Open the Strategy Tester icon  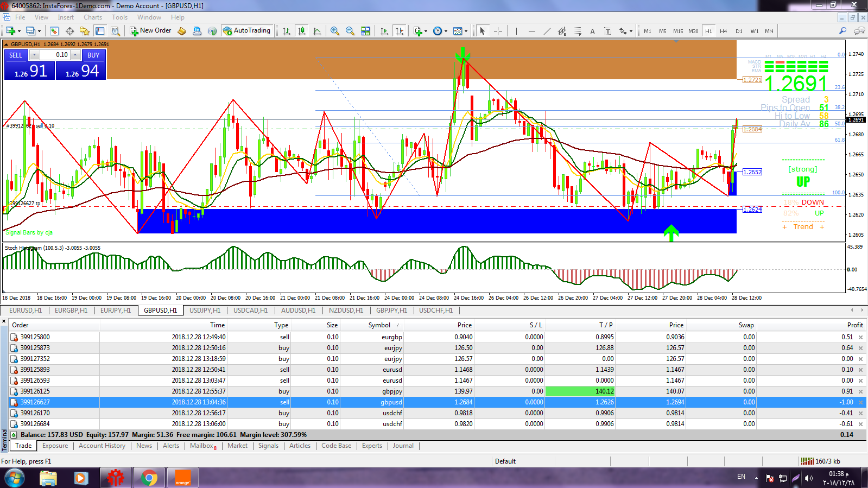click(115, 31)
